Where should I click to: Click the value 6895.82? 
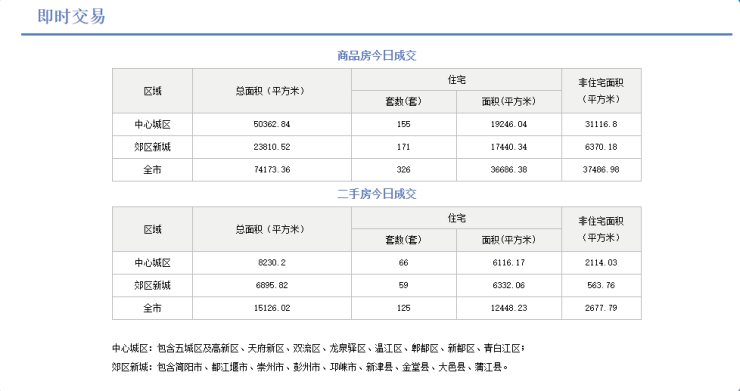point(272,285)
